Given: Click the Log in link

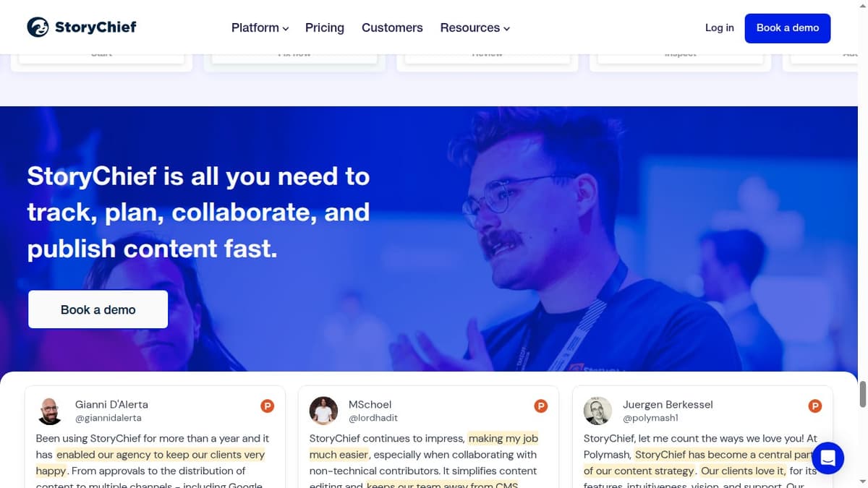Looking at the screenshot, I should click(719, 27).
